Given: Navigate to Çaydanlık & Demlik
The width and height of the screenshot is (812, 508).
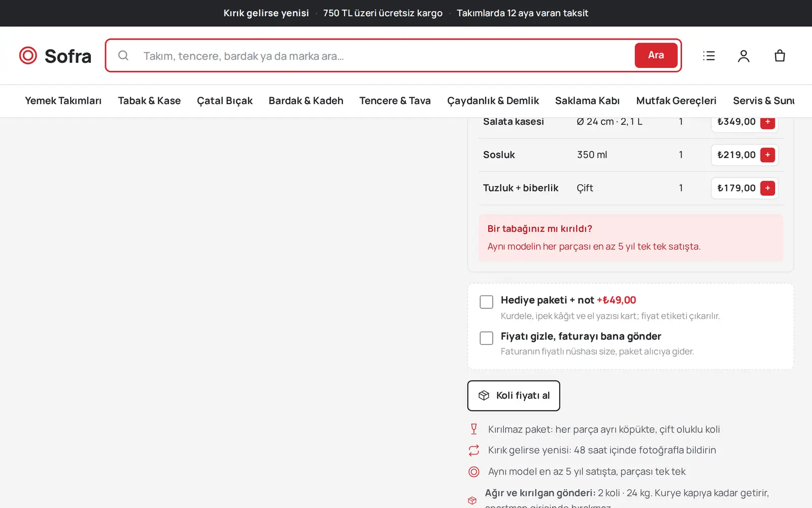Looking at the screenshot, I should tap(493, 101).
